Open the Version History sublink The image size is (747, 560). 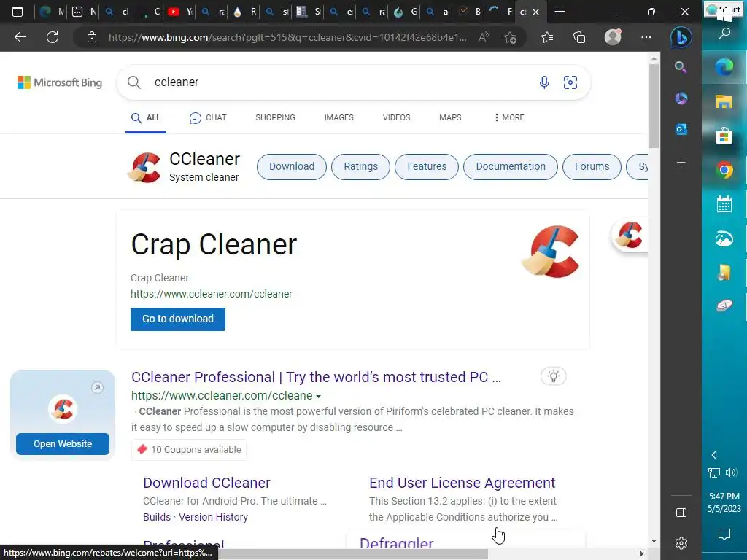coord(214,517)
